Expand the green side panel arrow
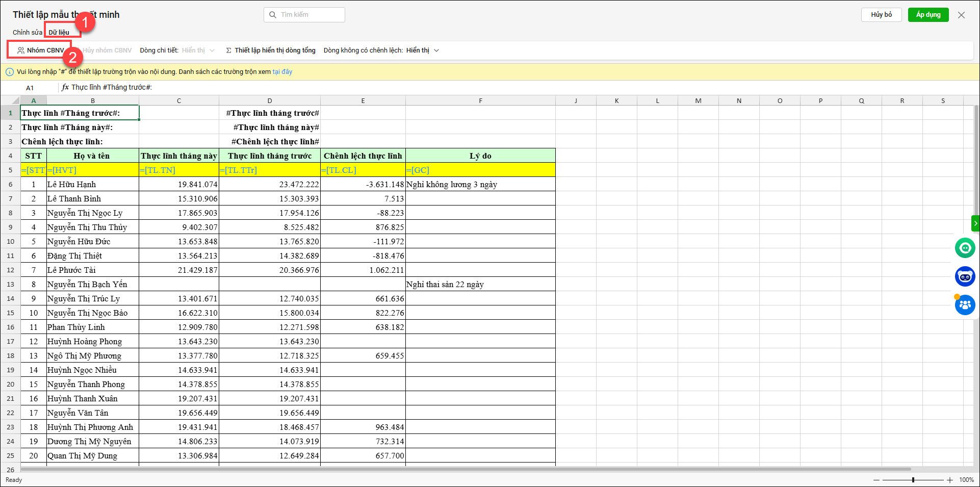Viewport: 980px width, 487px height. (x=975, y=223)
